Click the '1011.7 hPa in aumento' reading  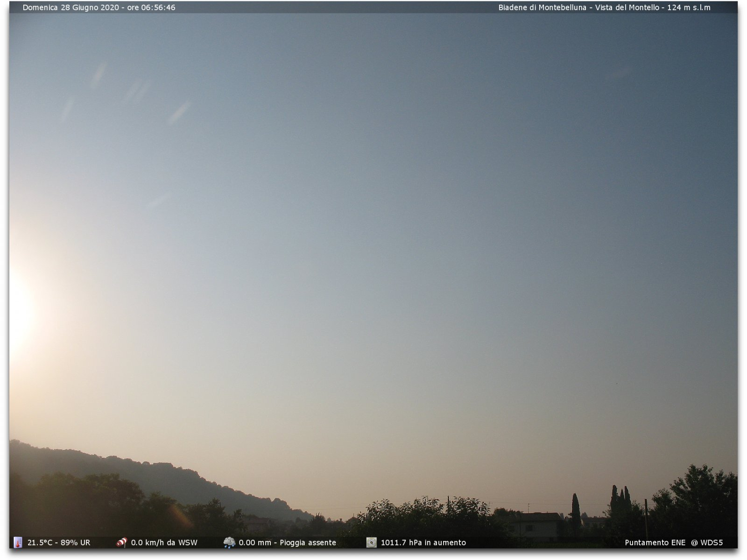pyautogui.click(x=423, y=543)
